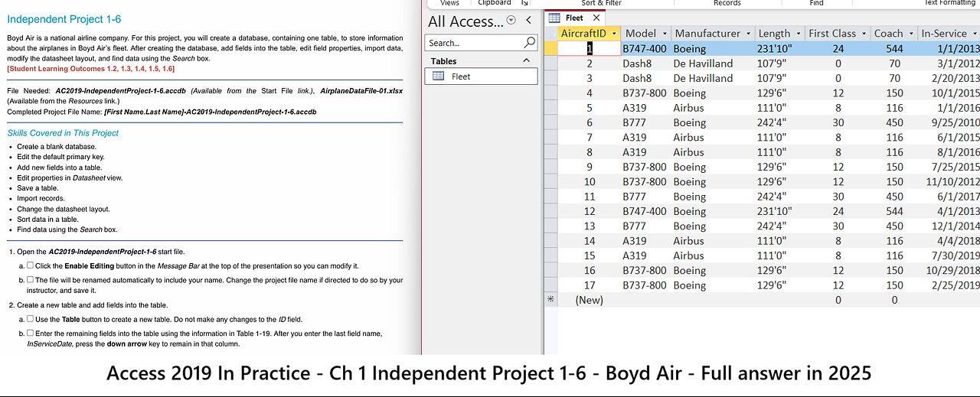This screenshot has height=397, width=980.
Task: Click the (New) AircraftID cell
Action: (x=589, y=300)
